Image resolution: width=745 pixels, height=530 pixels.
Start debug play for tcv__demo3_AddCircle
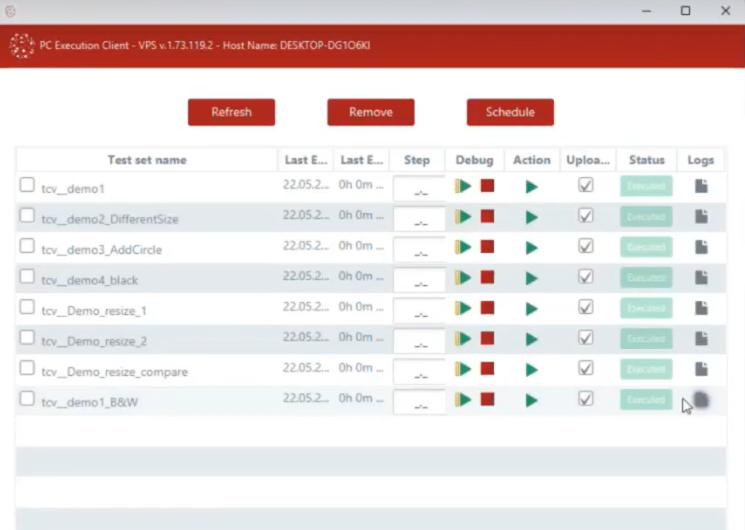click(x=463, y=247)
